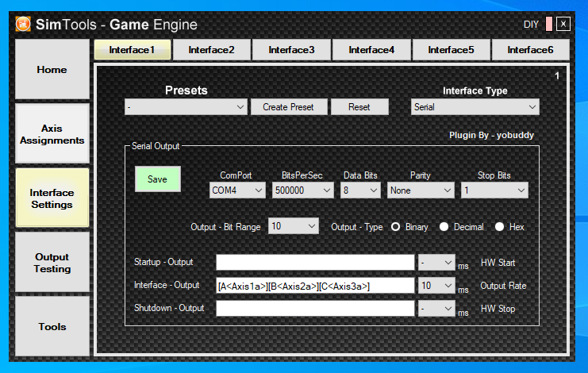
Task: Select the Binary output type
Action: [x=396, y=227]
